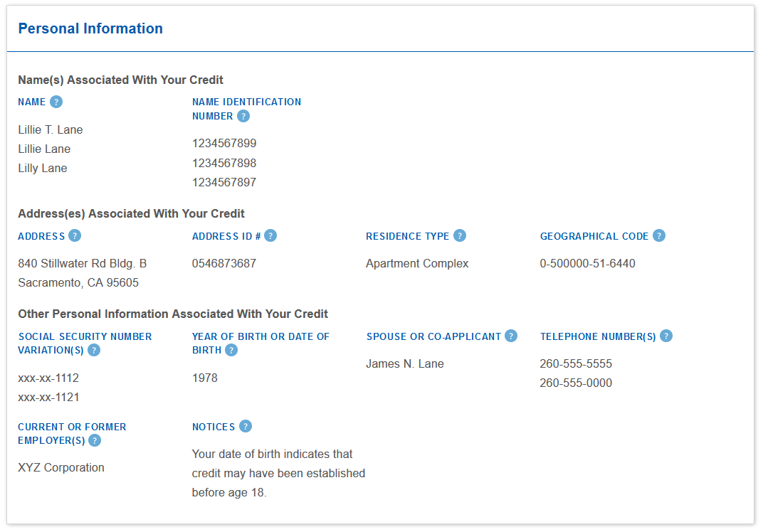Click telephone number 260-555-5555
763x532 pixels.
click(x=576, y=363)
